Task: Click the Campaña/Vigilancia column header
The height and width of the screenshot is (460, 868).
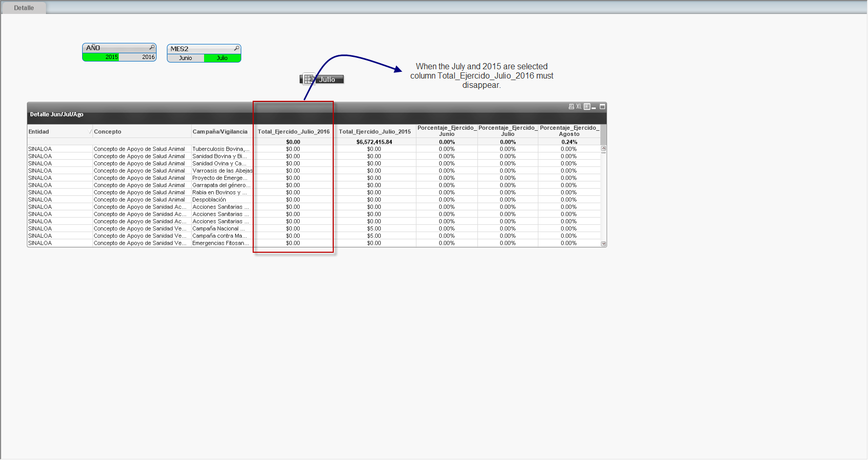Action: (x=222, y=131)
